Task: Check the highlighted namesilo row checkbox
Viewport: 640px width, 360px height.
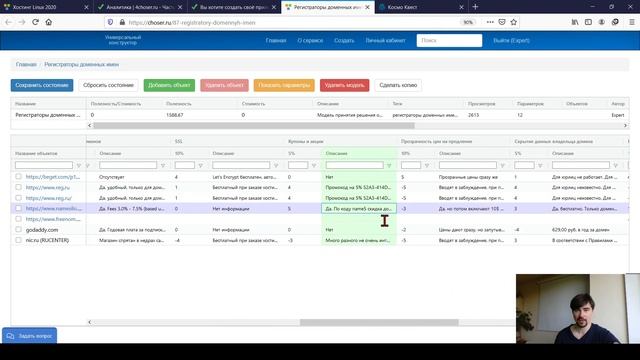Action: pyautogui.click(x=18, y=208)
